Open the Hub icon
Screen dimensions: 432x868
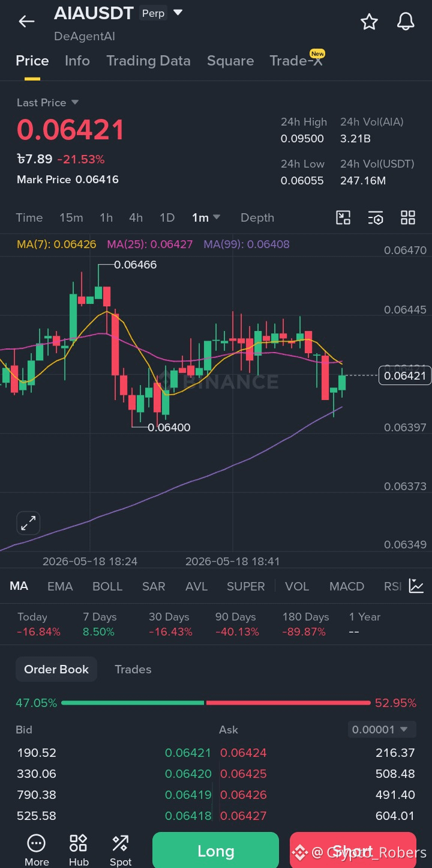coord(79,850)
